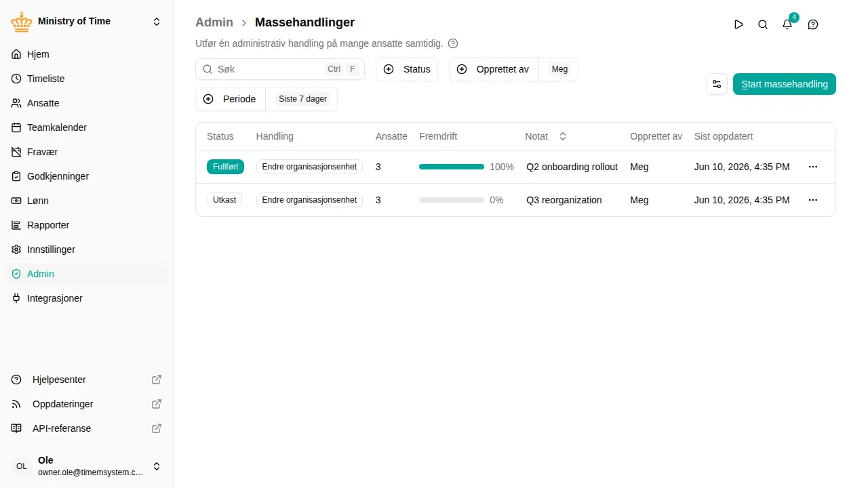Viewport: 868px width, 488px height.
Task: Go to Hjem in sidebar
Action: (86, 54)
